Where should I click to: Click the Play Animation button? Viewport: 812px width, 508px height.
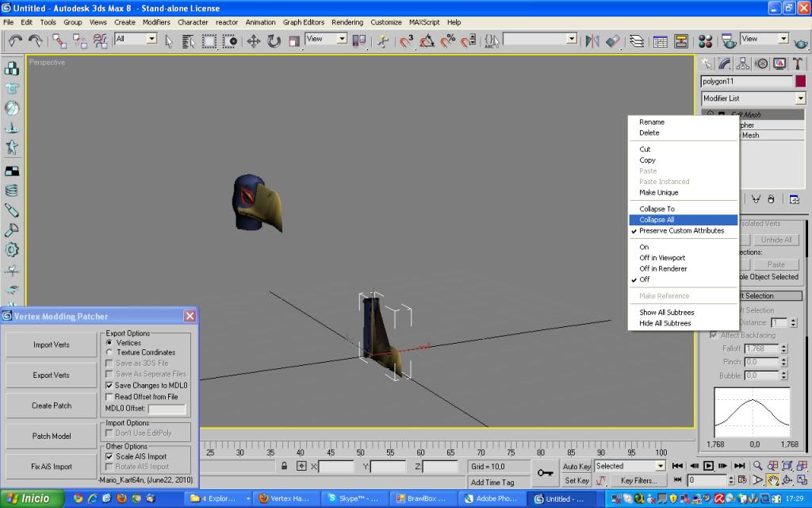click(708, 465)
